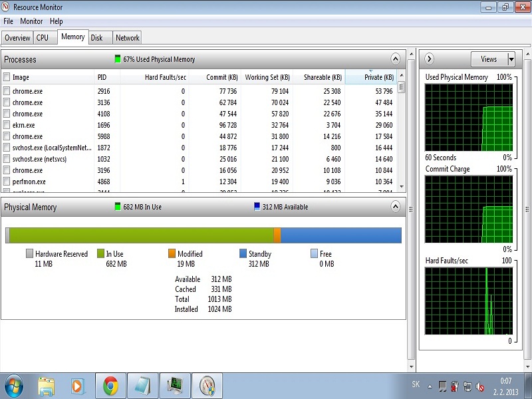The width and height of the screenshot is (532, 399).
Task: Switch to the Disk tab
Action: (x=97, y=38)
